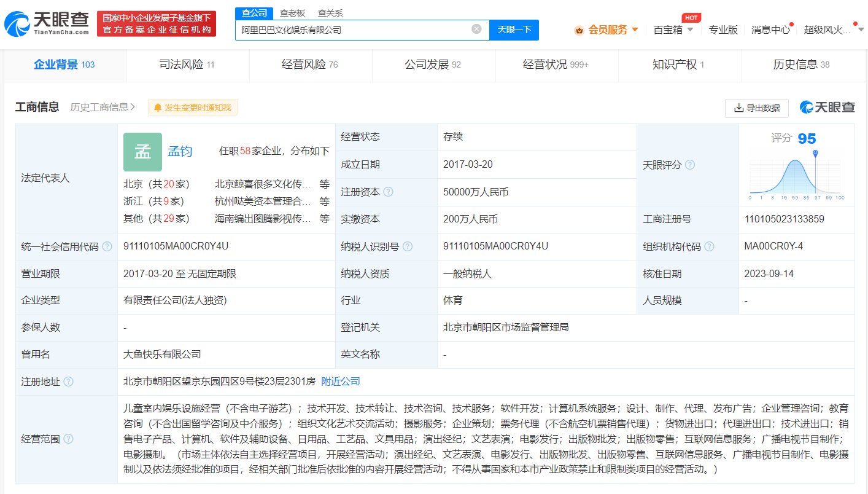Click the score value 95
Screen dimensions: 868x494
pyautogui.click(x=807, y=139)
